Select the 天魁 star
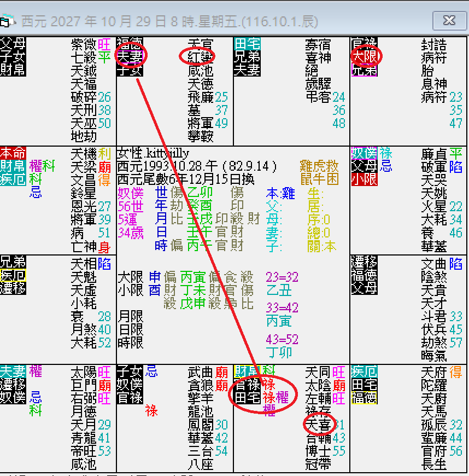469x476 pixels. [84, 277]
